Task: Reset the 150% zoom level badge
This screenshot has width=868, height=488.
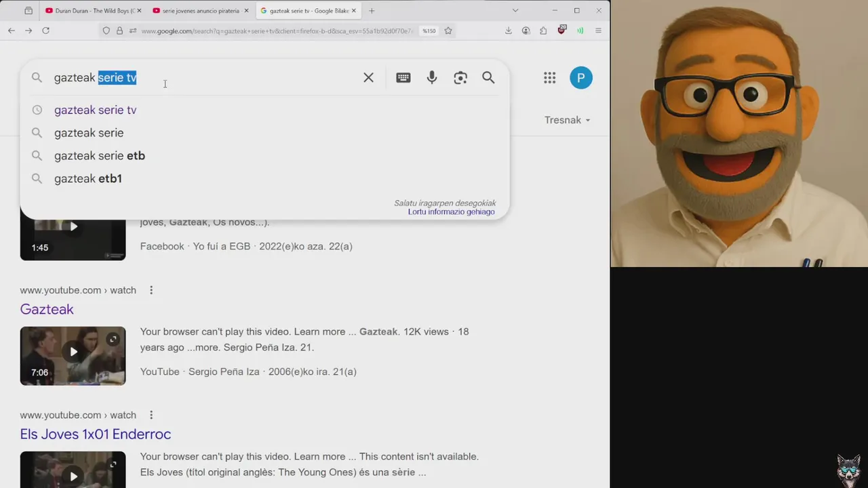Action: 429,30
